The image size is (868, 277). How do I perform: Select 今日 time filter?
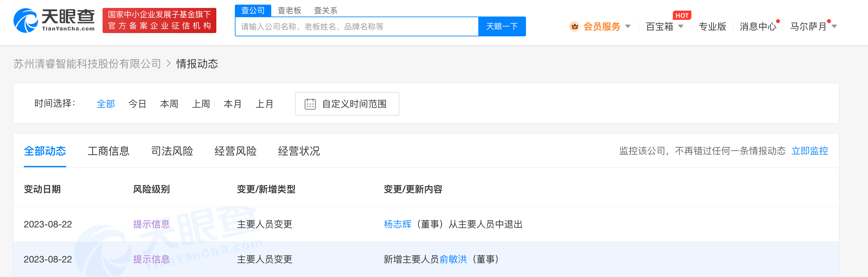(x=137, y=104)
